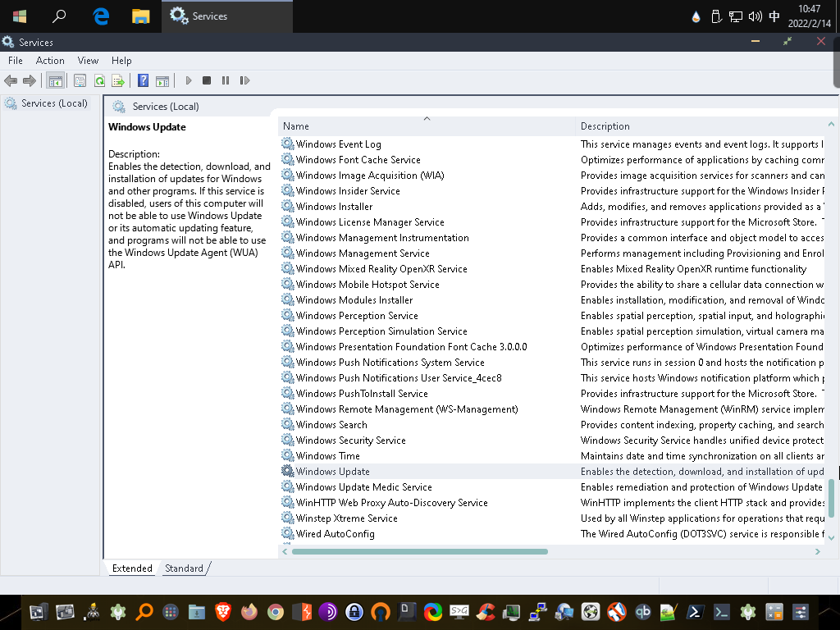Click the volume icon in system tray

point(755,16)
